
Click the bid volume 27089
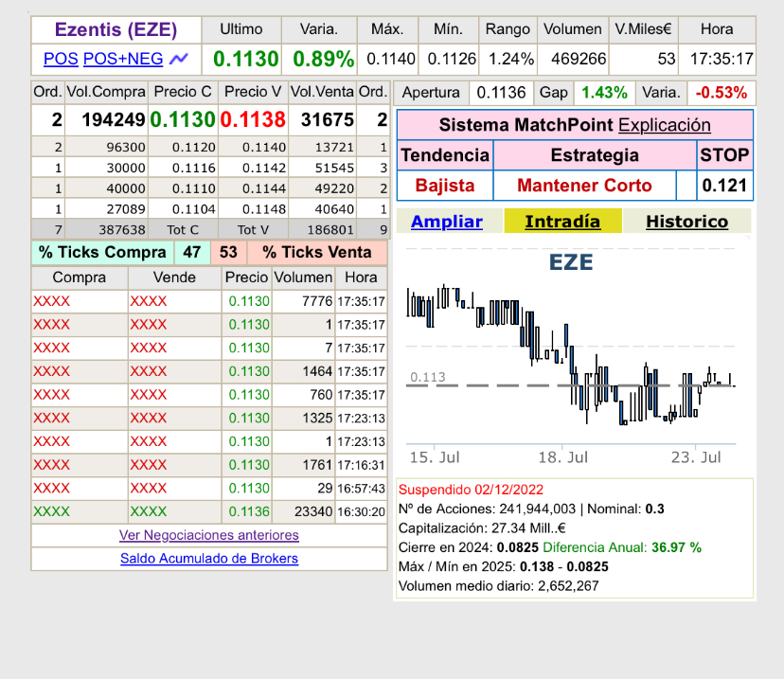126,209
